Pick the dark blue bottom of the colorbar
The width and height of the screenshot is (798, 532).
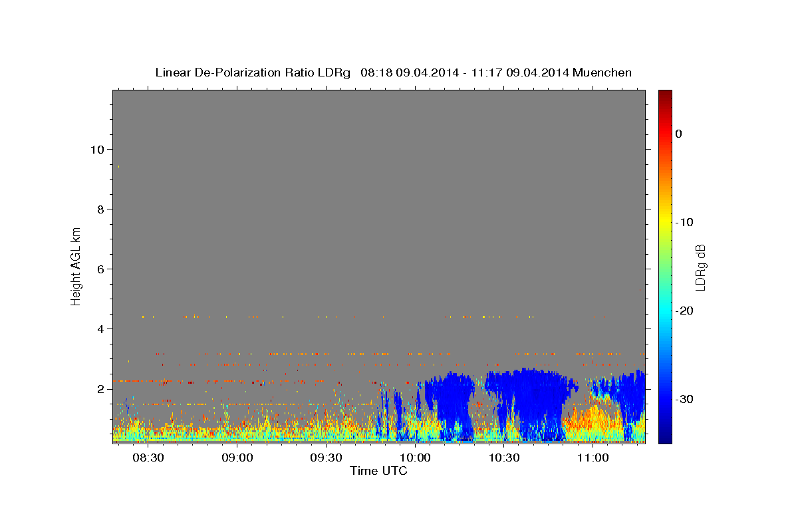(x=664, y=439)
